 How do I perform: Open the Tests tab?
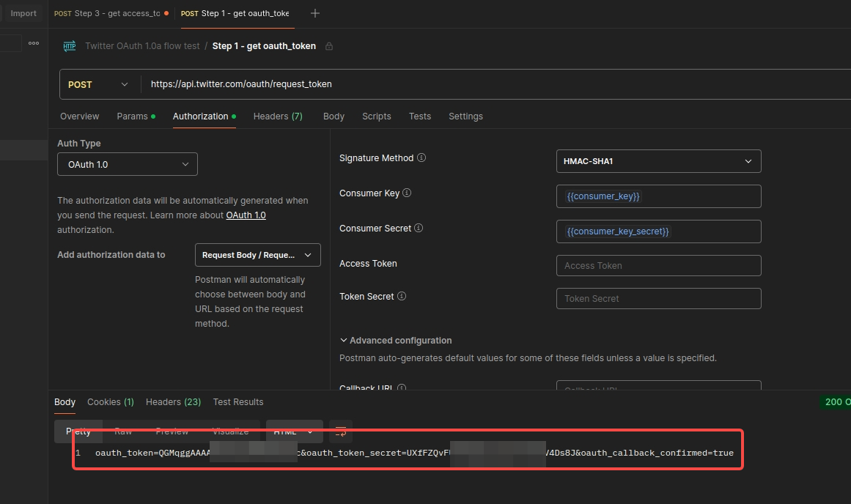(x=420, y=116)
